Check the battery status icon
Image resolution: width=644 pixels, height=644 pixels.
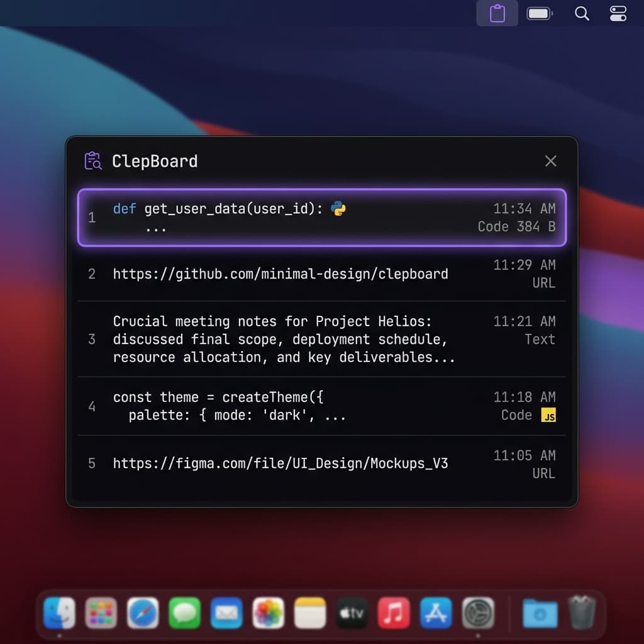coord(540,14)
